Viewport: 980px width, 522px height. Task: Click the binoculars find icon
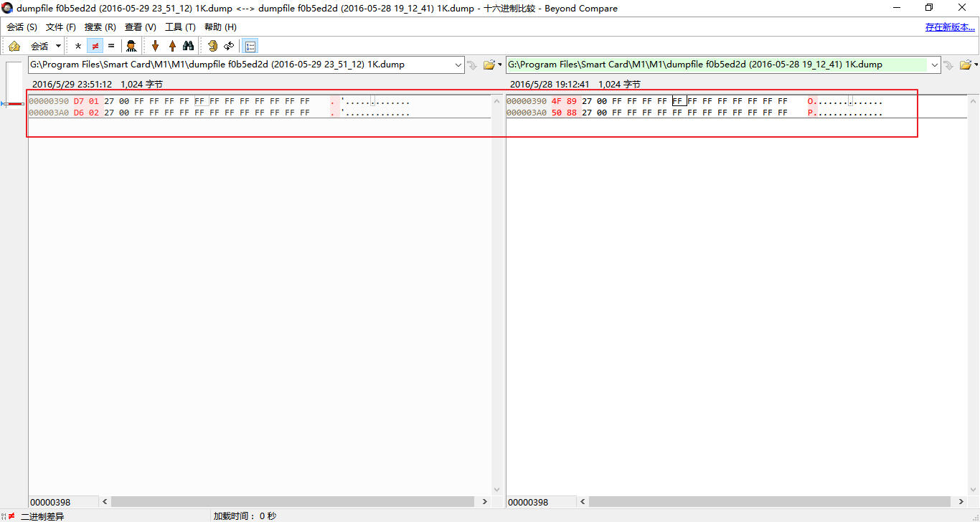click(189, 46)
